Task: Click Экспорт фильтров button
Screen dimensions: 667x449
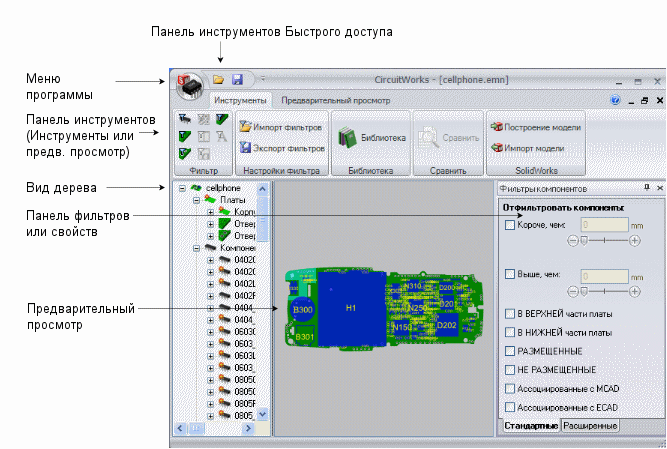Action: tap(282, 148)
